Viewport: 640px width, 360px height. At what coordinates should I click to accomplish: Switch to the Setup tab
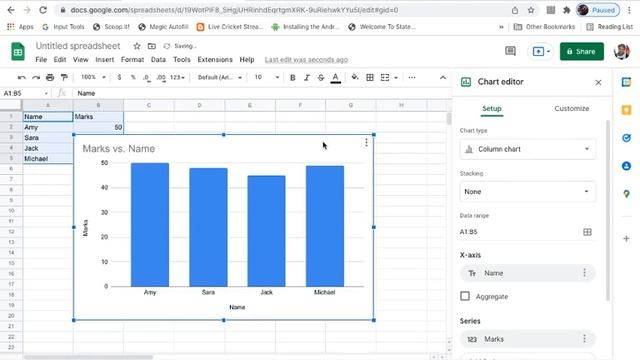tap(492, 109)
